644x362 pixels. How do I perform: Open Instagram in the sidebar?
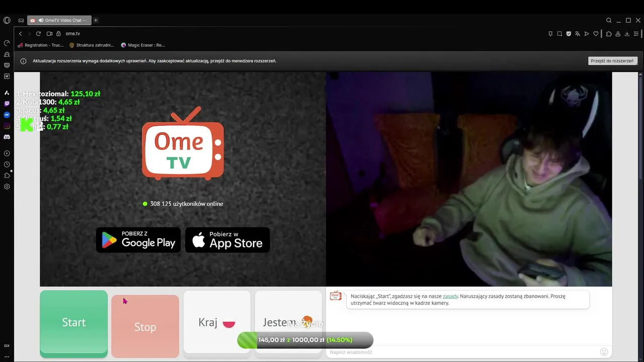tap(7, 126)
